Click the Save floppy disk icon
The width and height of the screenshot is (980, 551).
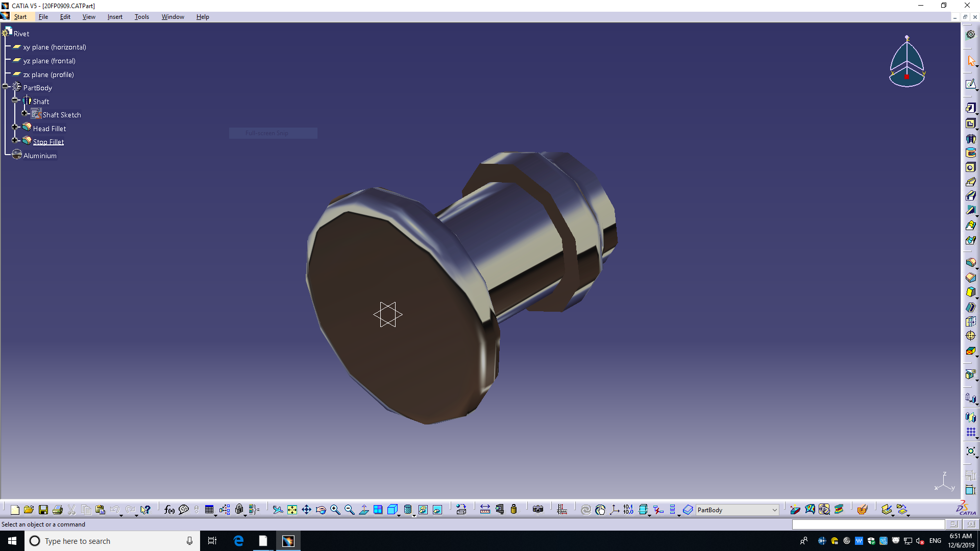[x=43, y=510]
